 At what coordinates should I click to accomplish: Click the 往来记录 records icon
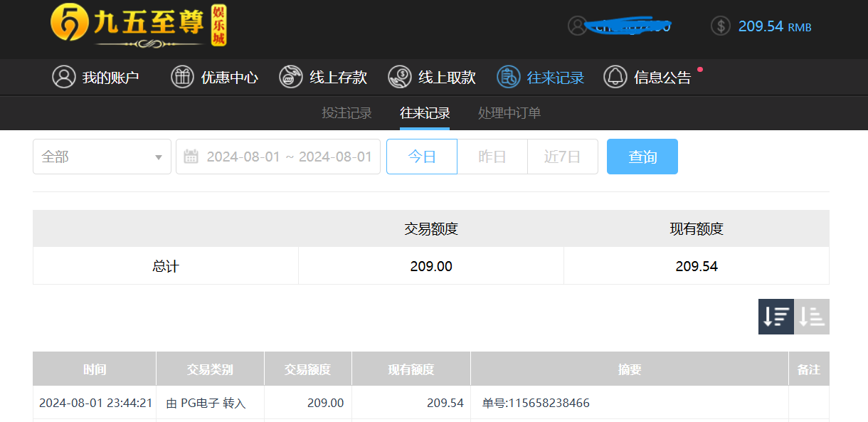click(508, 77)
